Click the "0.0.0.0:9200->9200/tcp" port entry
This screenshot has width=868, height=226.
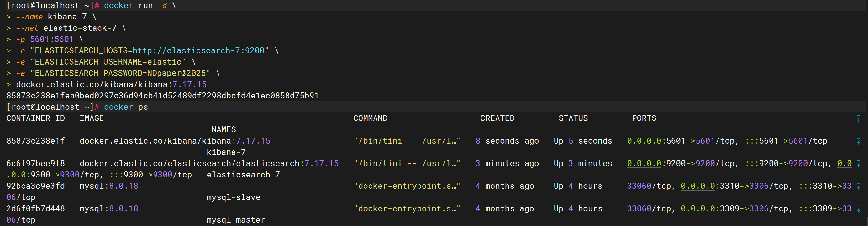click(681, 163)
